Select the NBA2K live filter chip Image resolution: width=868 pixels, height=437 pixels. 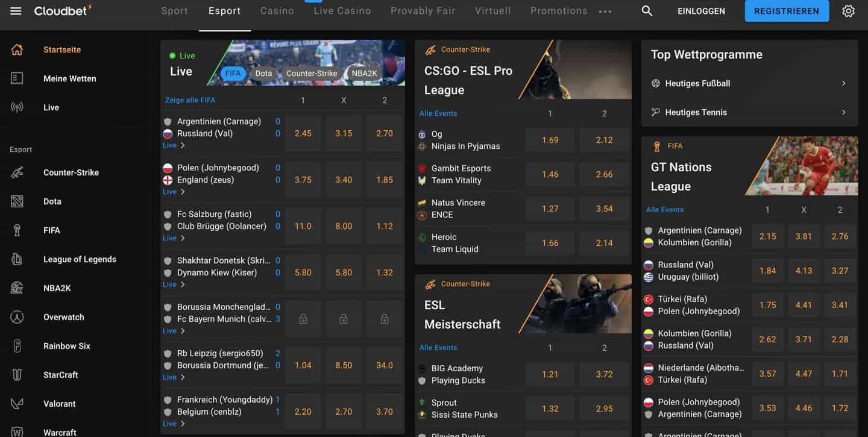[364, 74]
